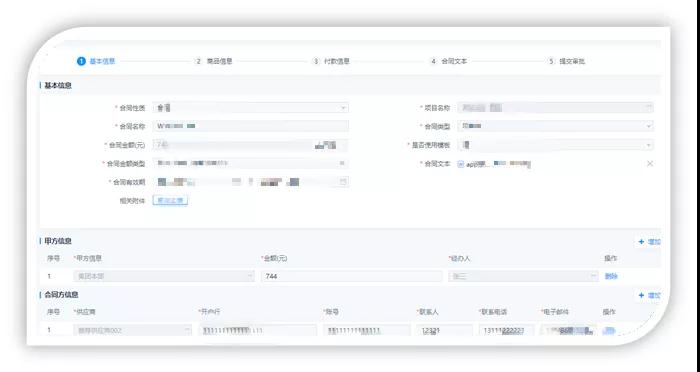The width and height of the screenshot is (700, 372).
Task: Click the 联系电话 column header
Action: point(493,312)
